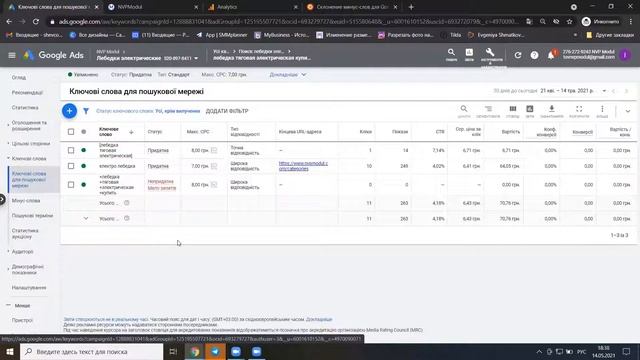Click the filter funnel icon

pos(86,111)
